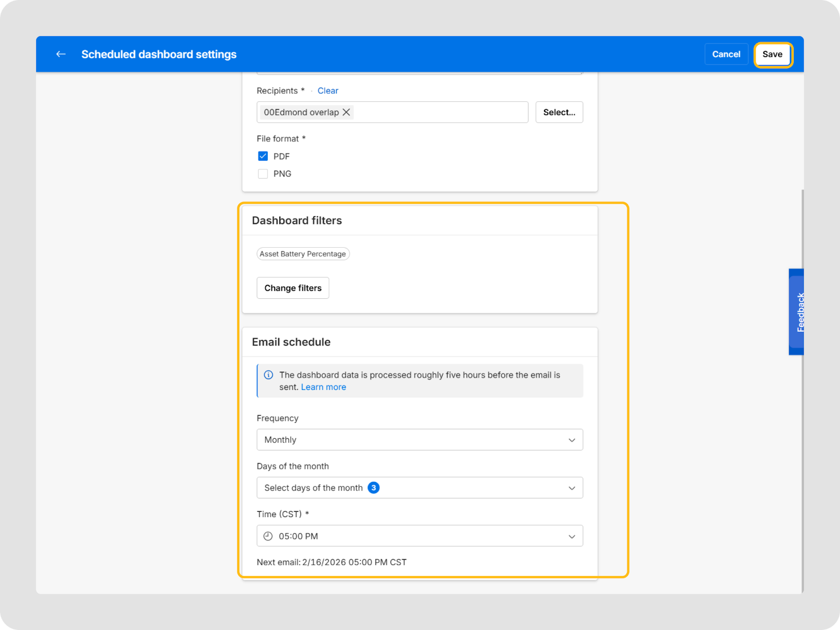This screenshot has height=630, width=840.
Task: Click inside the Recipients input field
Action: pos(441,112)
